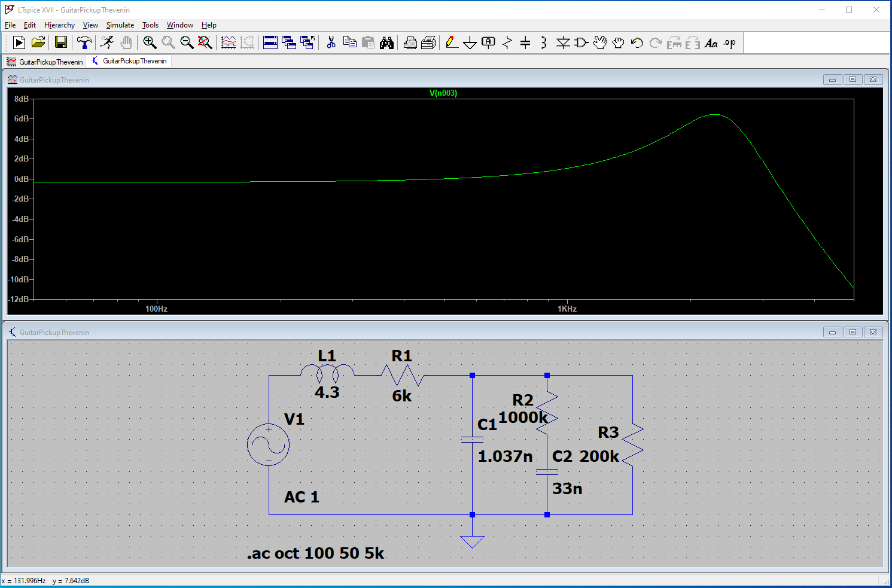Screen dimensions: 892x588
Task: Select the Draw Wire pencil tool
Action: coord(452,42)
